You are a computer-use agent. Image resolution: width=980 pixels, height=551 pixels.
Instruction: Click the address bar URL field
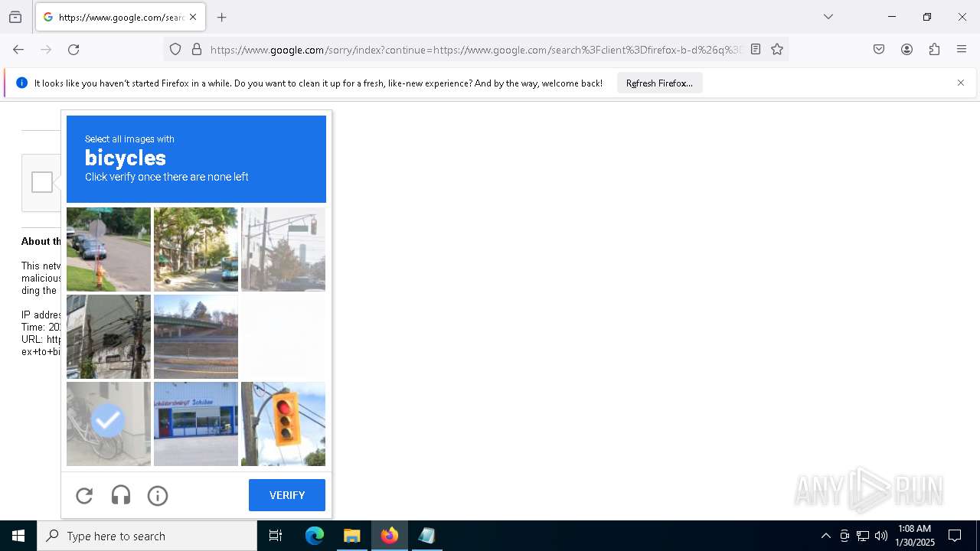point(475,50)
